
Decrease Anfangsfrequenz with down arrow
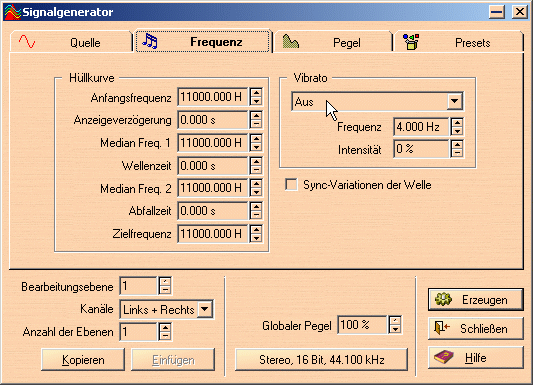(x=256, y=101)
